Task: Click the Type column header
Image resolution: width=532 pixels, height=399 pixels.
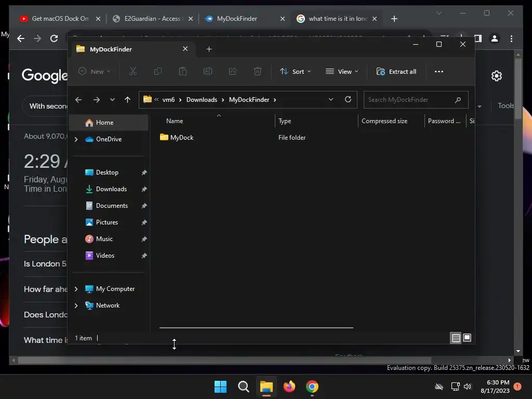Action: click(285, 121)
